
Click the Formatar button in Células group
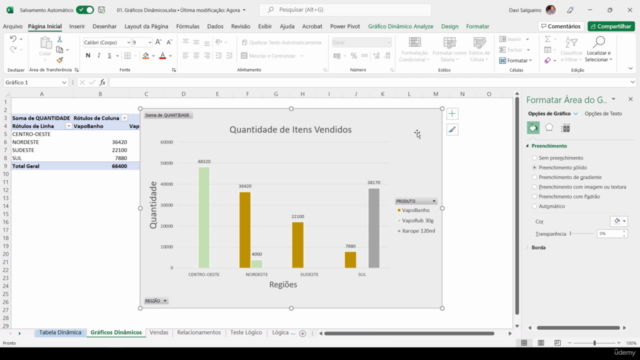tap(516, 60)
